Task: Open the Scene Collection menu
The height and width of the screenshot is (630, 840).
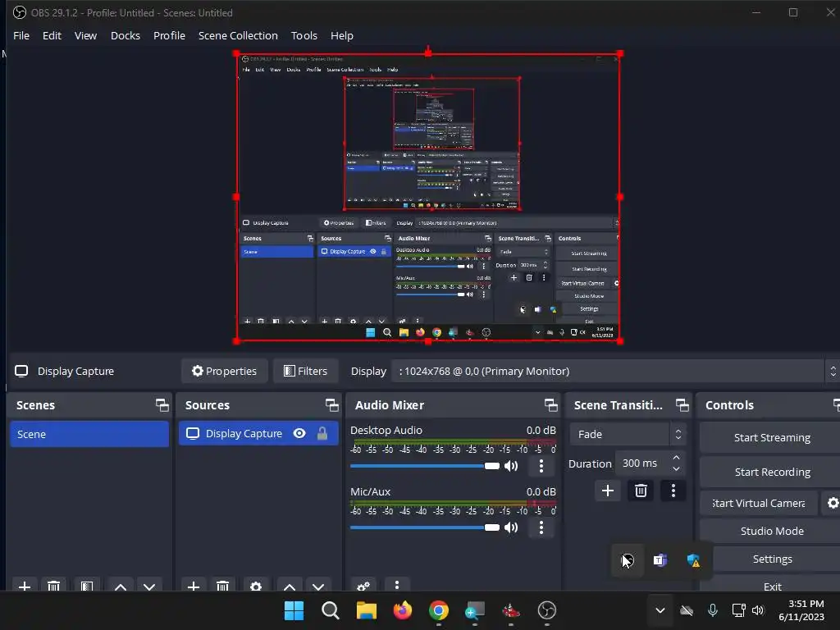Action: coord(238,35)
